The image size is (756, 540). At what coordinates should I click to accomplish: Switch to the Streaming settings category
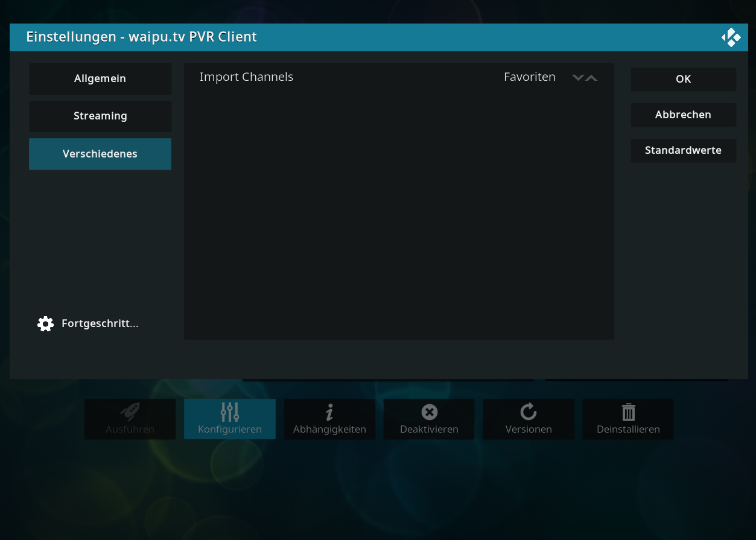[100, 116]
